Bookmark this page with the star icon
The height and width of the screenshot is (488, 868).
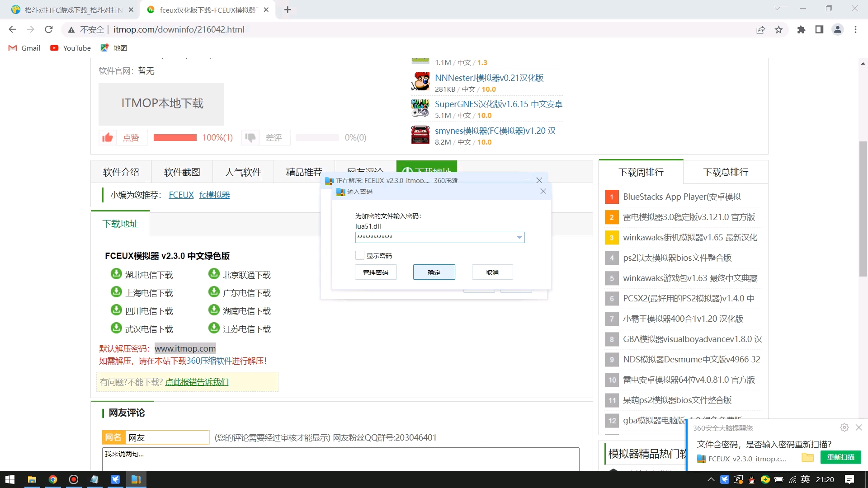[778, 29]
